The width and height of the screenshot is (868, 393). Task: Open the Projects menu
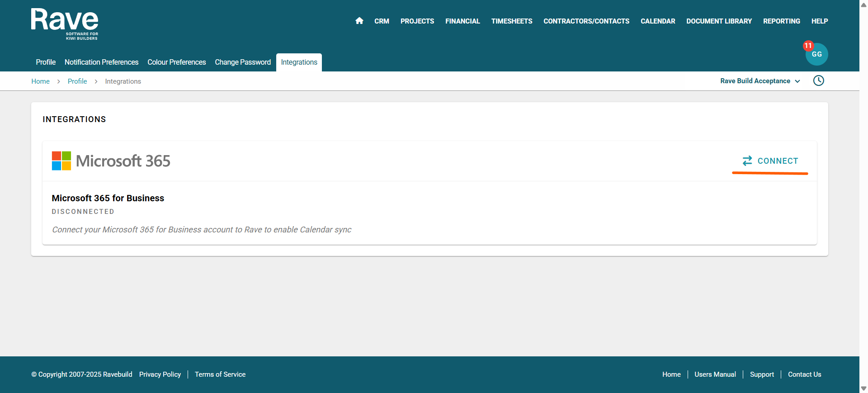pos(417,21)
